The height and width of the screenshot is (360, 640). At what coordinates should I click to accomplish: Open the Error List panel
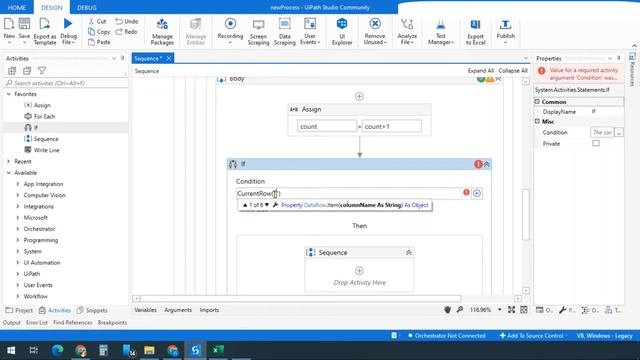click(37, 322)
